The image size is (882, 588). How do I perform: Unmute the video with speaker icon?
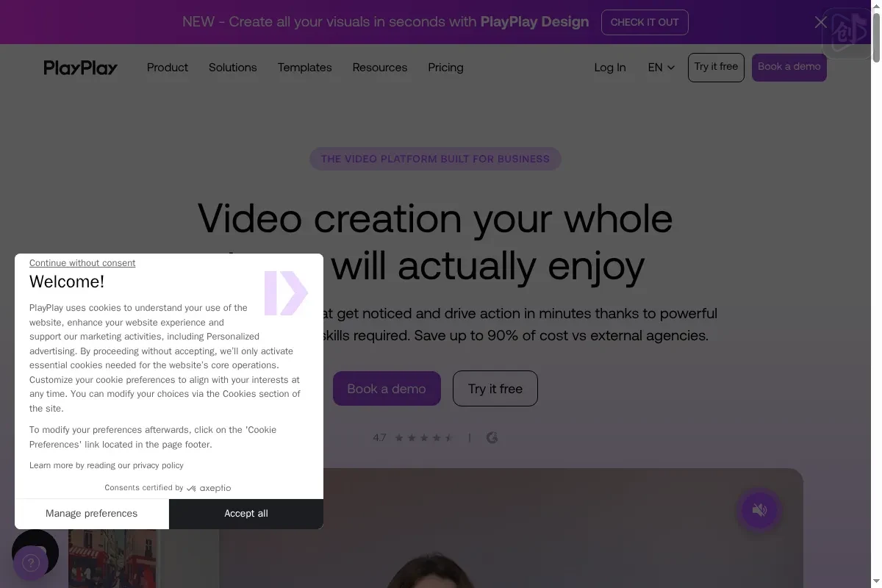[x=759, y=509]
